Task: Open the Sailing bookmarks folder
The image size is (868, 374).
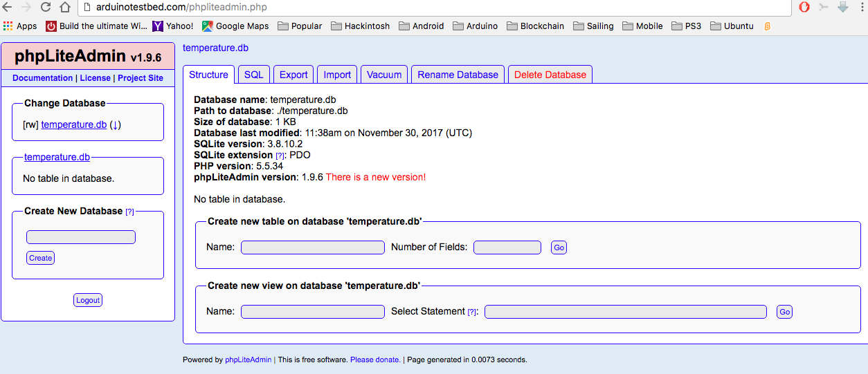Action: (x=593, y=26)
